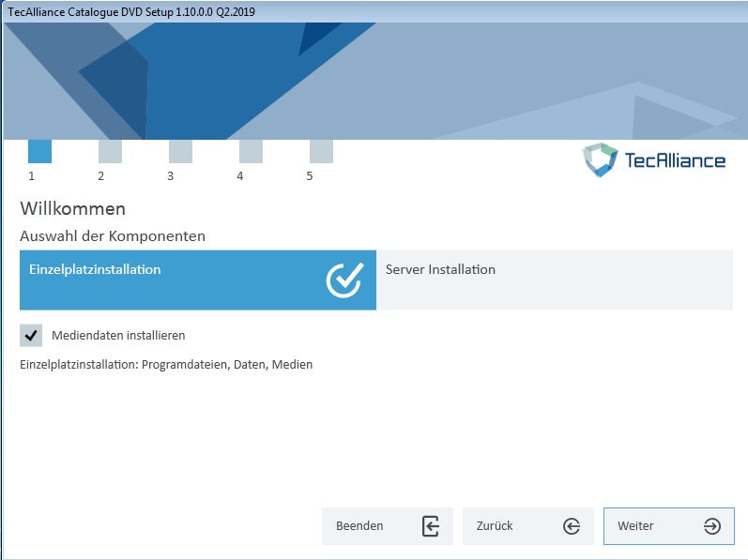Click the setup window title bar text

(x=131, y=12)
